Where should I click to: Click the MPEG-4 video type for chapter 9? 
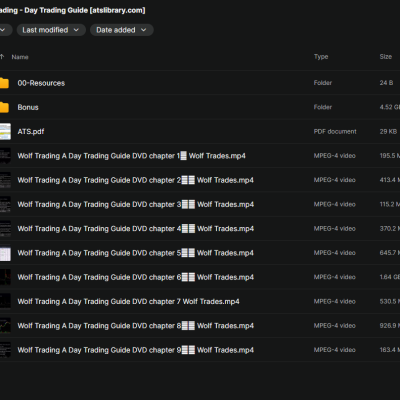click(x=335, y=350)
